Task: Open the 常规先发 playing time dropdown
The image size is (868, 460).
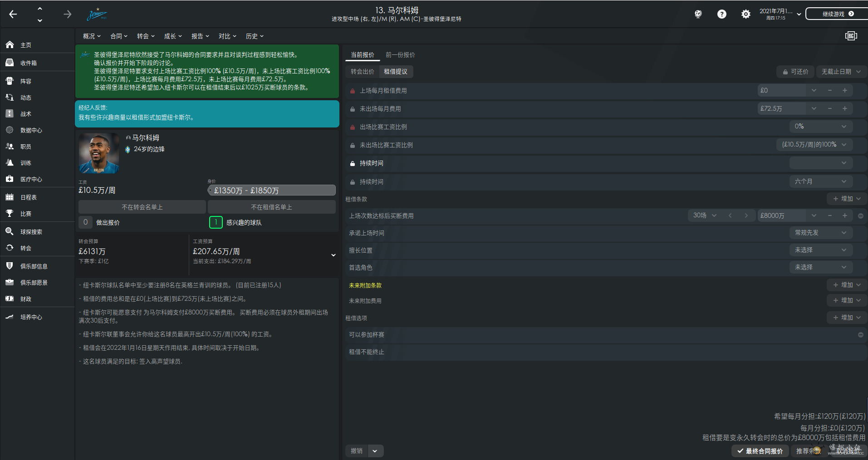Action: (x=820, y=233)
